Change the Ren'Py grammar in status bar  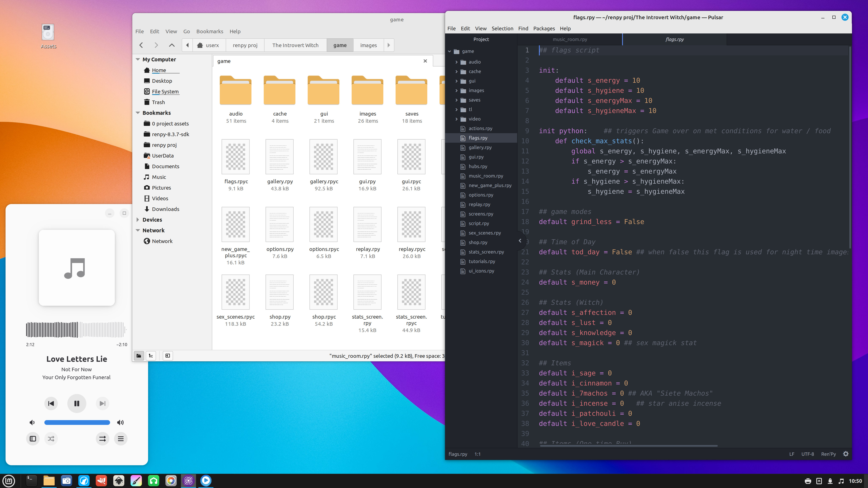[828, 454]
